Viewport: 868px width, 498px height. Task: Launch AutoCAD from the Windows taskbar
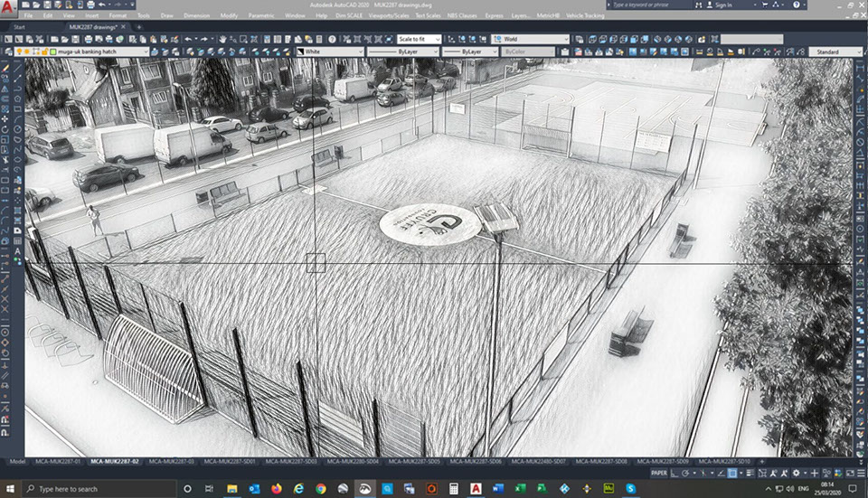pyautogui.click(x=475, y=489)
